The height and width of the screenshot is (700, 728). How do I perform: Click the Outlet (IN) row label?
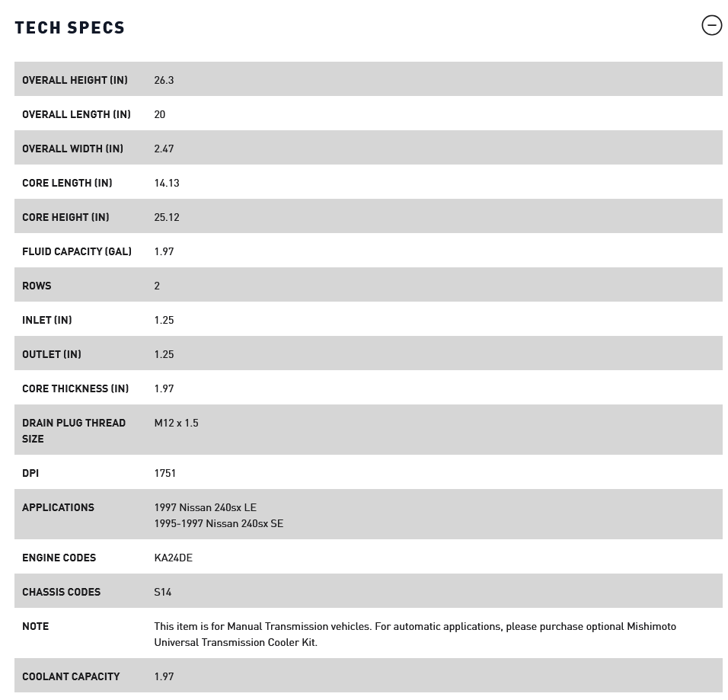(x=52, y=354)
